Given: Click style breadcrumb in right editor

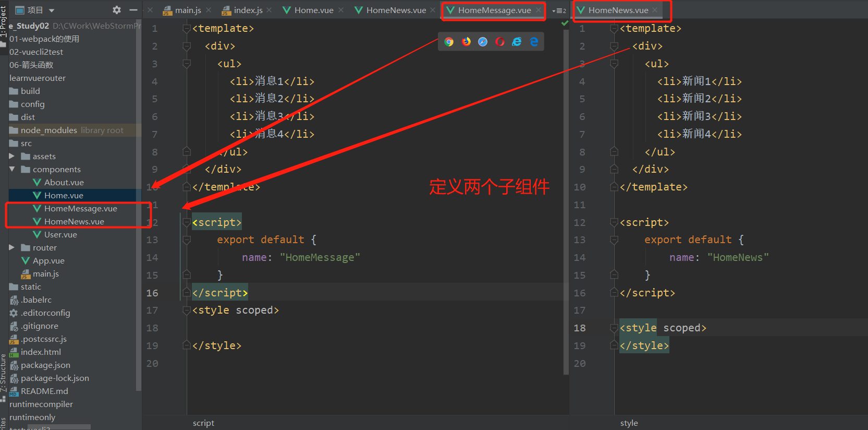Looking at the screenshot, I should pos(629,423).
